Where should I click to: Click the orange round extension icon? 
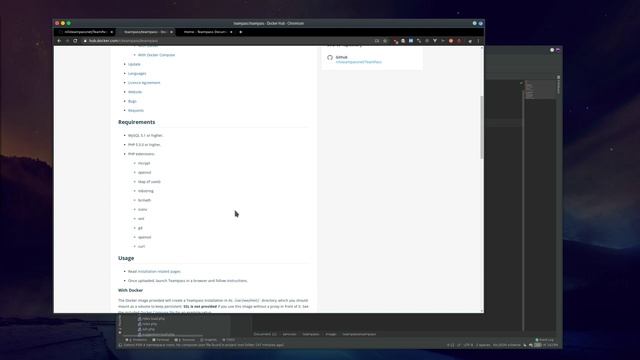point(451,41)
